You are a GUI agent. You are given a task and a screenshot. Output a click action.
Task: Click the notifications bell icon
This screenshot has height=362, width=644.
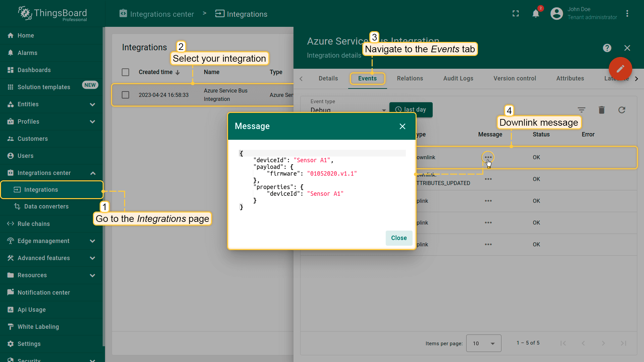pyautogui.click(x=536, y=14)
